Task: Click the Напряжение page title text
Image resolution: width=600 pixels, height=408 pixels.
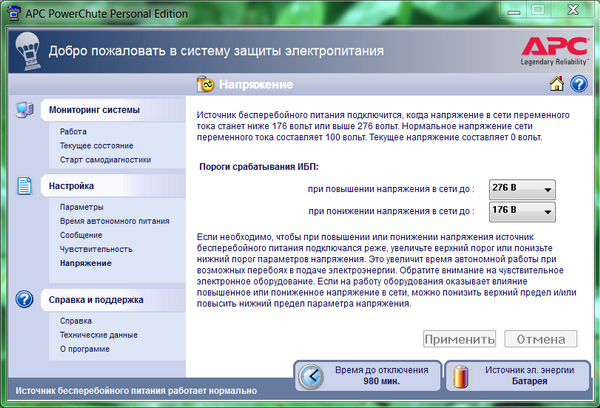Action: coord(256,84)
